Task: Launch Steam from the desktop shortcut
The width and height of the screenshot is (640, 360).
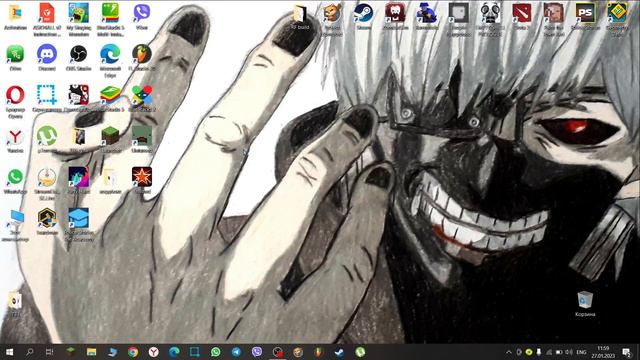Action: pyautogui.click(x=363, y=13)
